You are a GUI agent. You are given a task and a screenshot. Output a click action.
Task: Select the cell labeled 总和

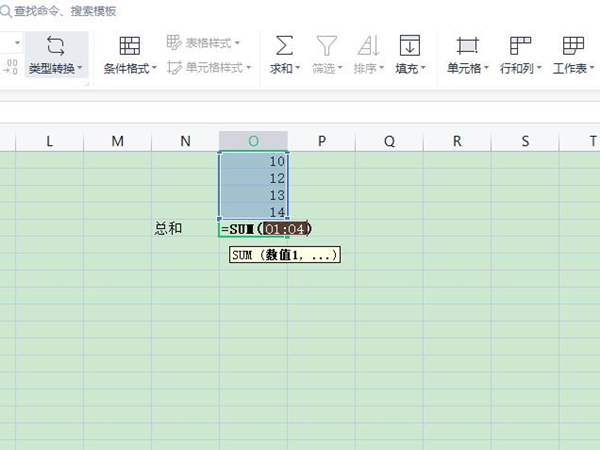tap(168, 229)
